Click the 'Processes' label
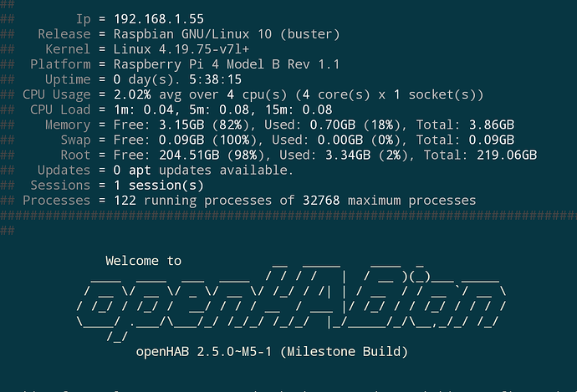577x392 pixels. (x=56, y=200)
